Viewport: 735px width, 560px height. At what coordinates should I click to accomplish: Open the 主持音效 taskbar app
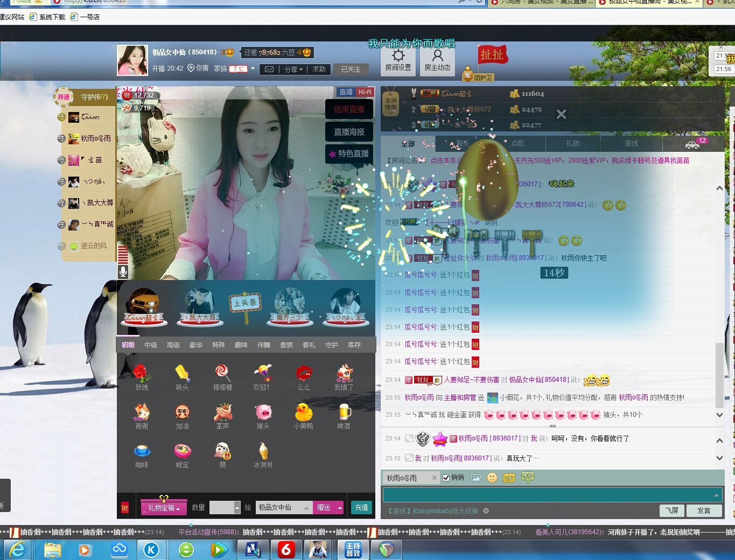pos(353,550)
